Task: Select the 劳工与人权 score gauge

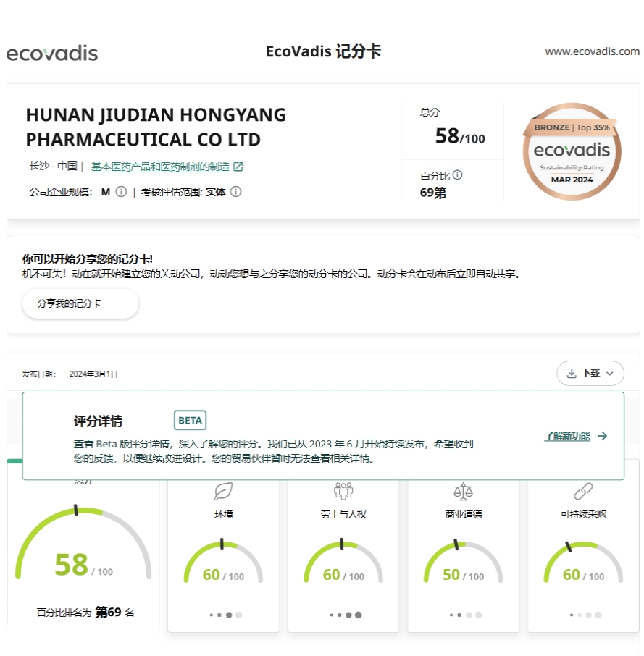Action: coord(343,562)
